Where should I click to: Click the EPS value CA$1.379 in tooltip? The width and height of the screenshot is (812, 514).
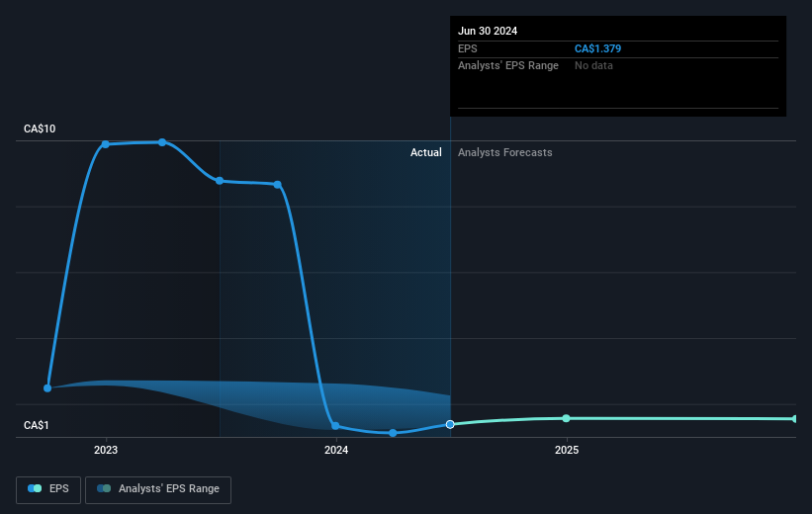[597, 48]
